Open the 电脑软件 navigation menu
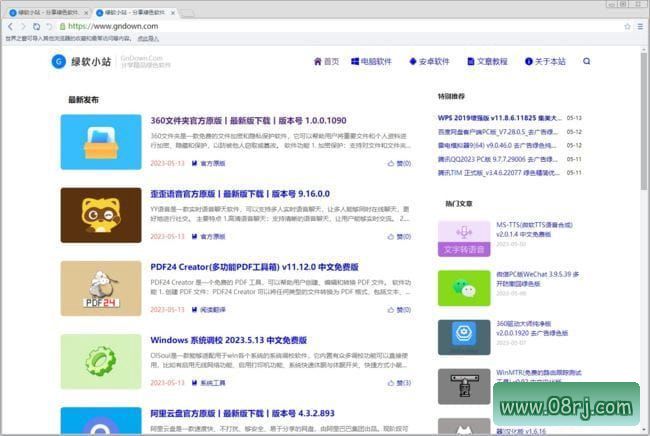Screen dimensions: 650x436 coord(371,62)
